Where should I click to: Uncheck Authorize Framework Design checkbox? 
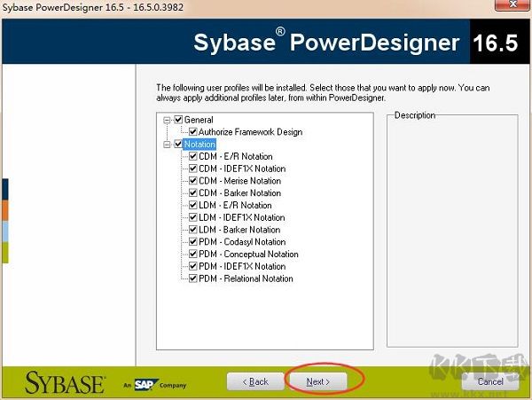pyautogui.click(x=192, y=131)
